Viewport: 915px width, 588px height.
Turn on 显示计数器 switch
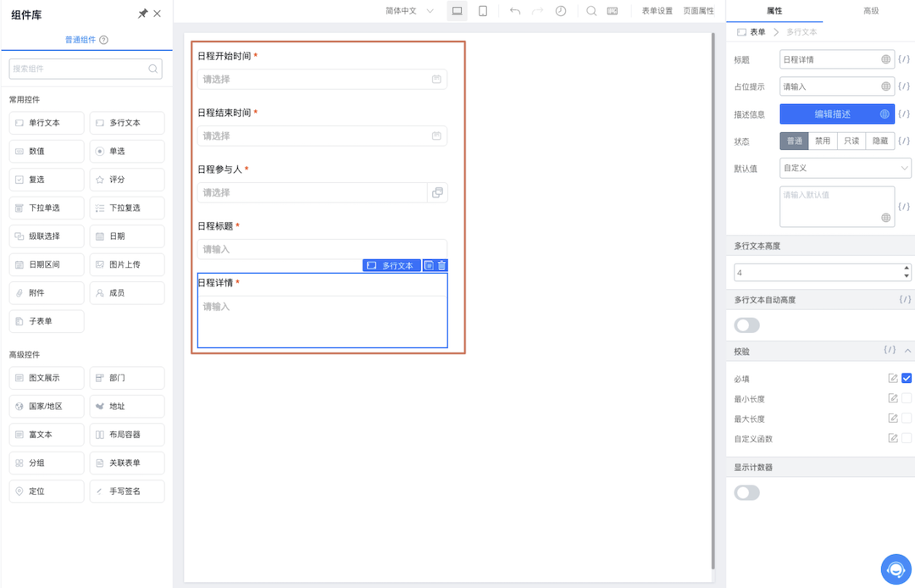pos(746,493)
